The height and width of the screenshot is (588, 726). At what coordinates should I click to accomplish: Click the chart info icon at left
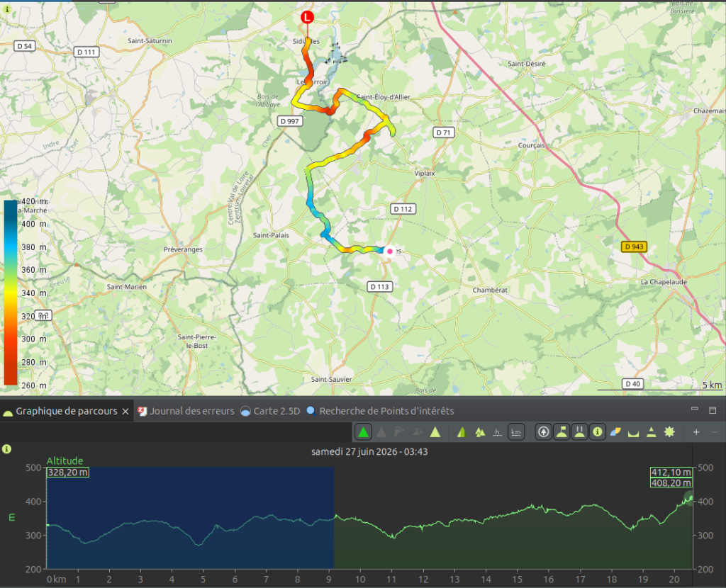(6, 448)
